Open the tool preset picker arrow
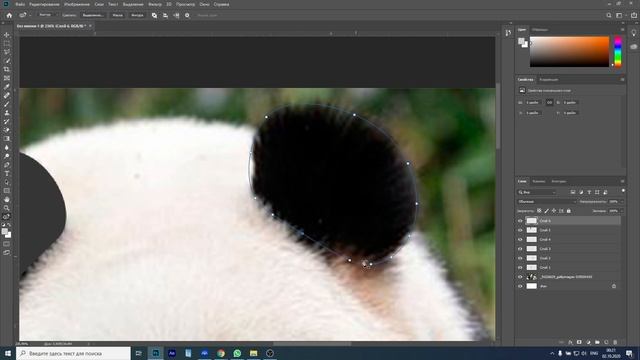Viewport: 640px width, 360px height. point(30,16)
